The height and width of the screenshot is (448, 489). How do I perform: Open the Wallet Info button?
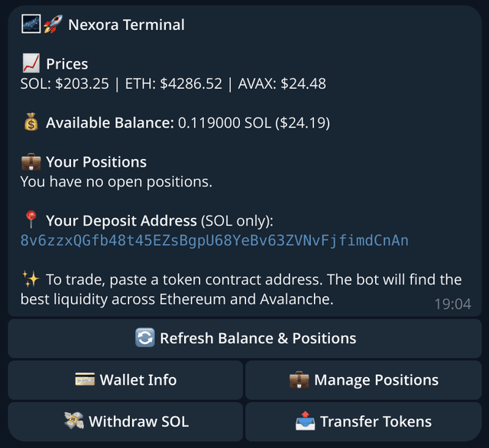[x=126, y=380]
